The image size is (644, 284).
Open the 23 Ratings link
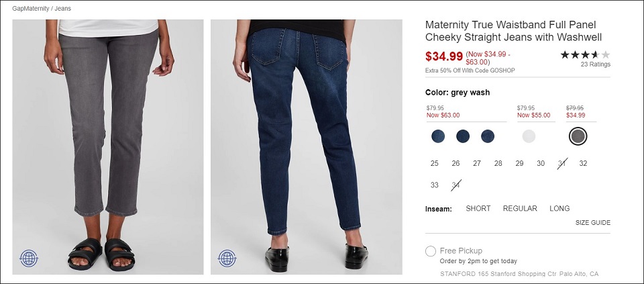(x=596, y=64)
